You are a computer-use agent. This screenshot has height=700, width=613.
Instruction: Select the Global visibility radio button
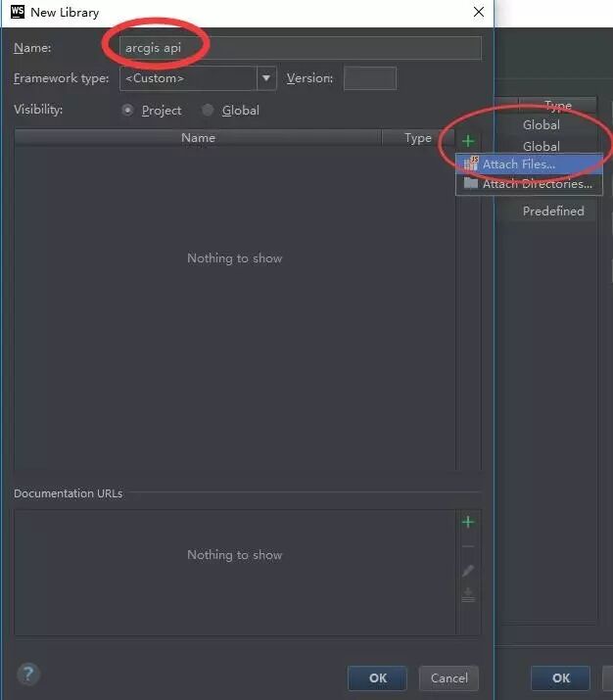208,111
